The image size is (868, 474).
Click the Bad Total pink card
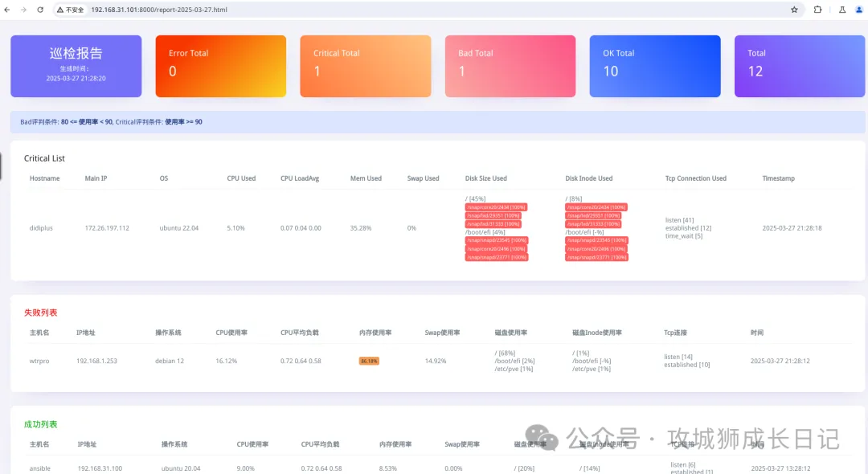point(510,66)
